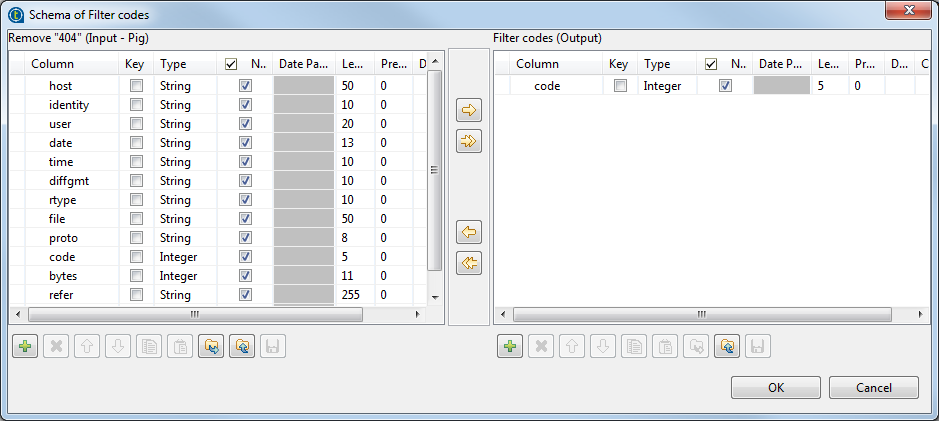Select the 'time' column name cell
The height and width of the screenshot is (421, 939).
[72, 162]
